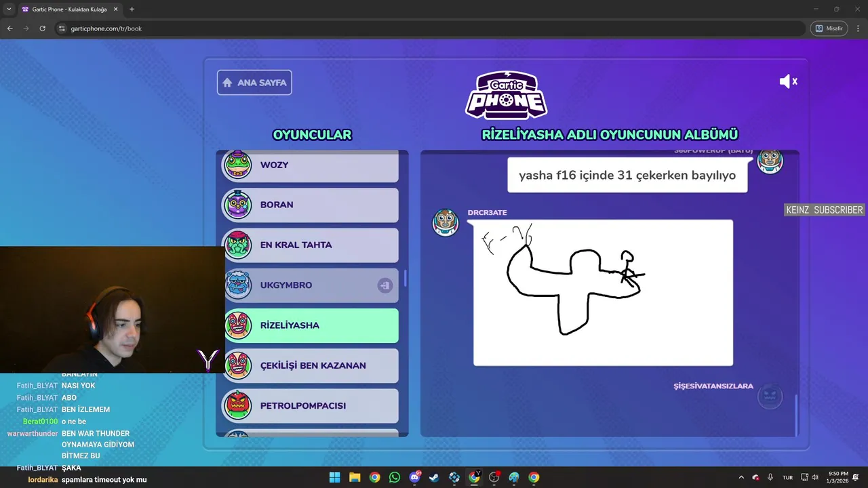Click the prompt bubble 'yasha f16 içinde'
868x488 pixels.
click(627, 176)
